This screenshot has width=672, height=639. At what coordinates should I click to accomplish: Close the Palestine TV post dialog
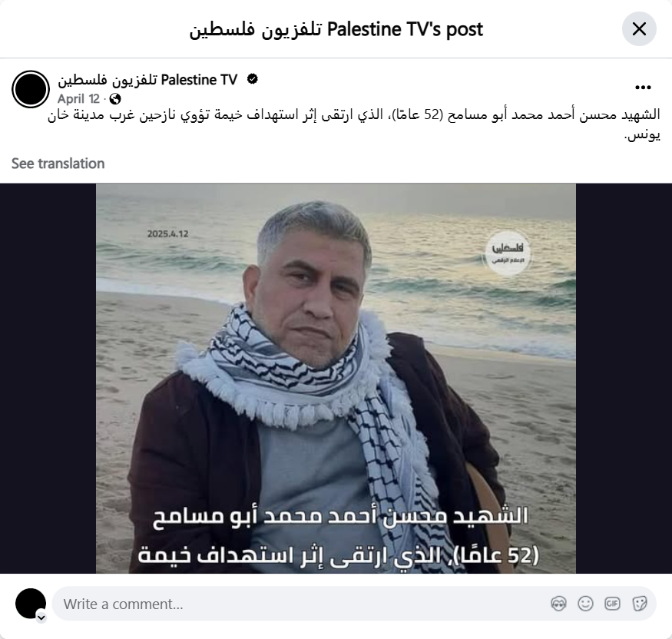(x=639, y=29)
